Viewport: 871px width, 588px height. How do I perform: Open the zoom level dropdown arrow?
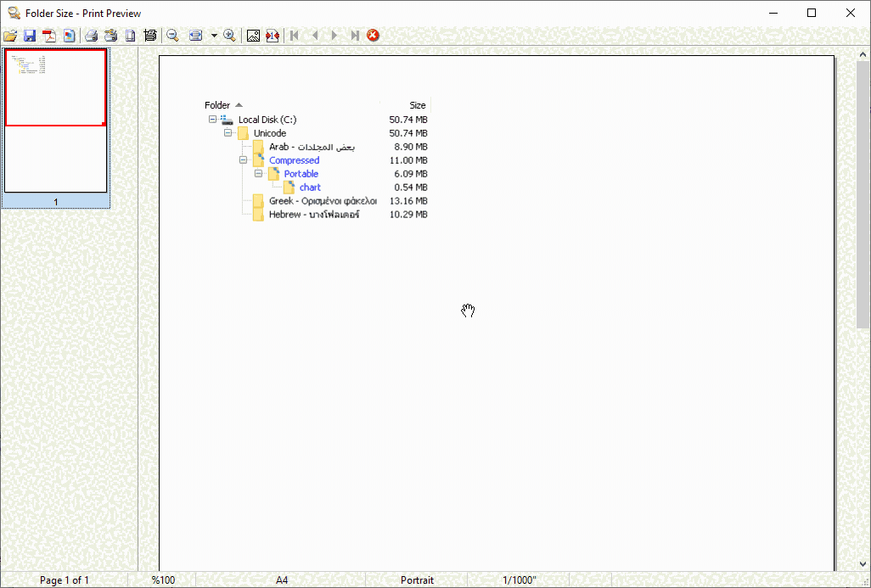214,35
